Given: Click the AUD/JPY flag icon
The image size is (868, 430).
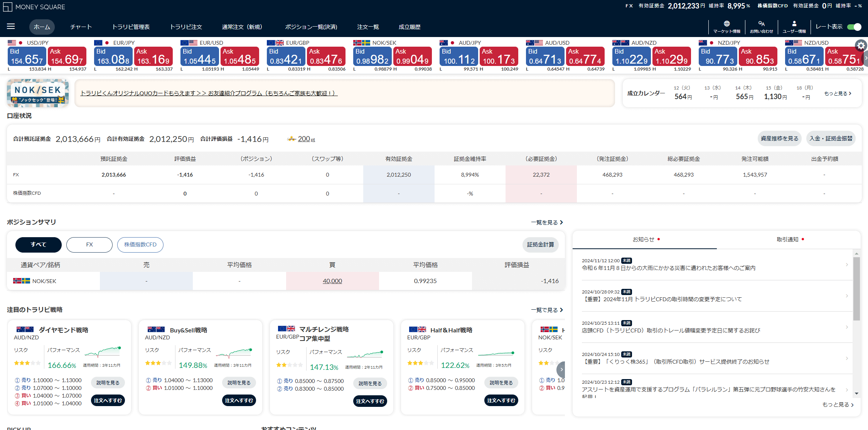Looking at the screenshot, I should coord(447,43).
